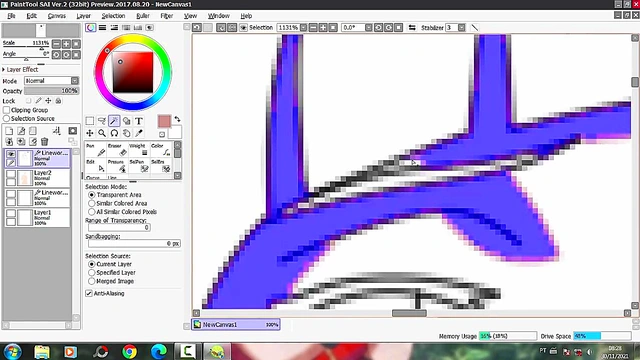The image size is (640, 360).
Task: Enable the Clipping Group checkbox
Action: point(7,110)
